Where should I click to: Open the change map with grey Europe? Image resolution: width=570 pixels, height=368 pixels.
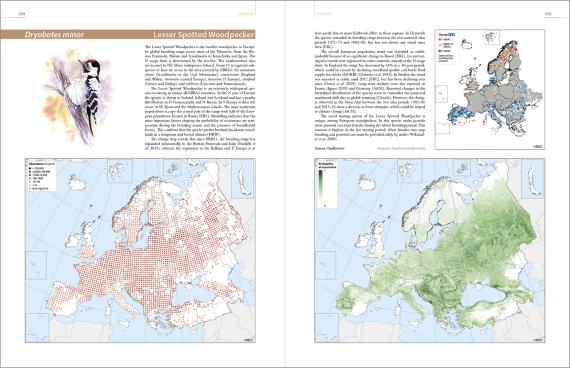point(490,89)
